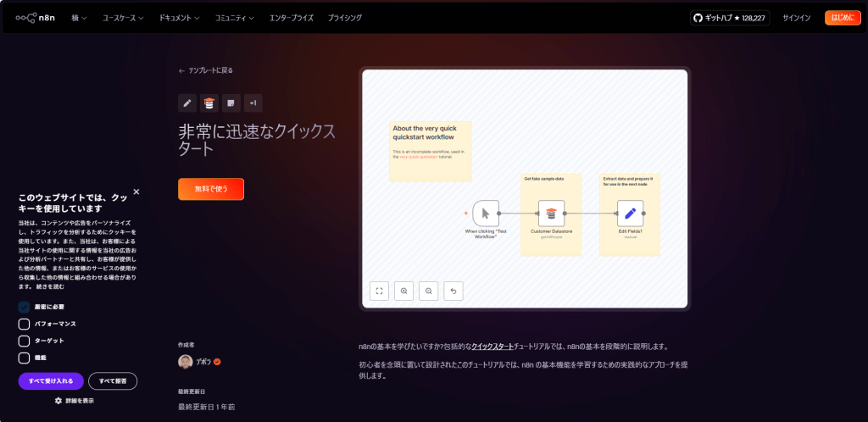Enable the ターゲット cookie checkbox
The height and width of the screenshot is (422, 868).
click(x=24, y=341)
